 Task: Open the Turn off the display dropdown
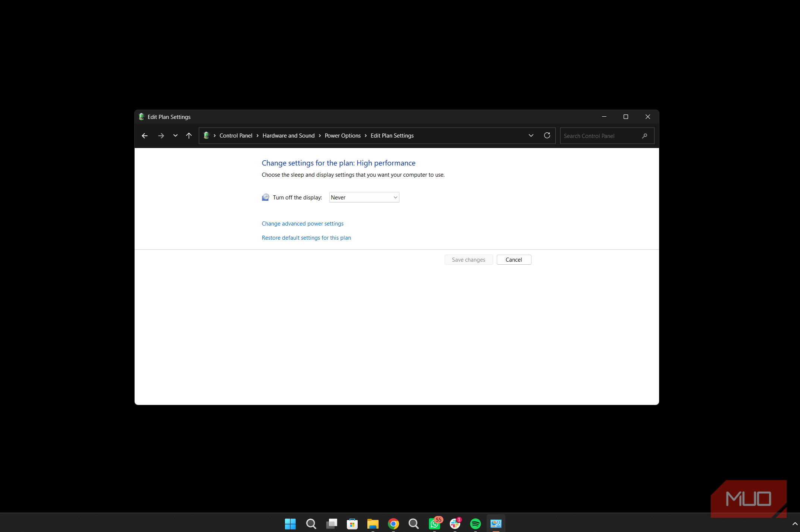364,197
